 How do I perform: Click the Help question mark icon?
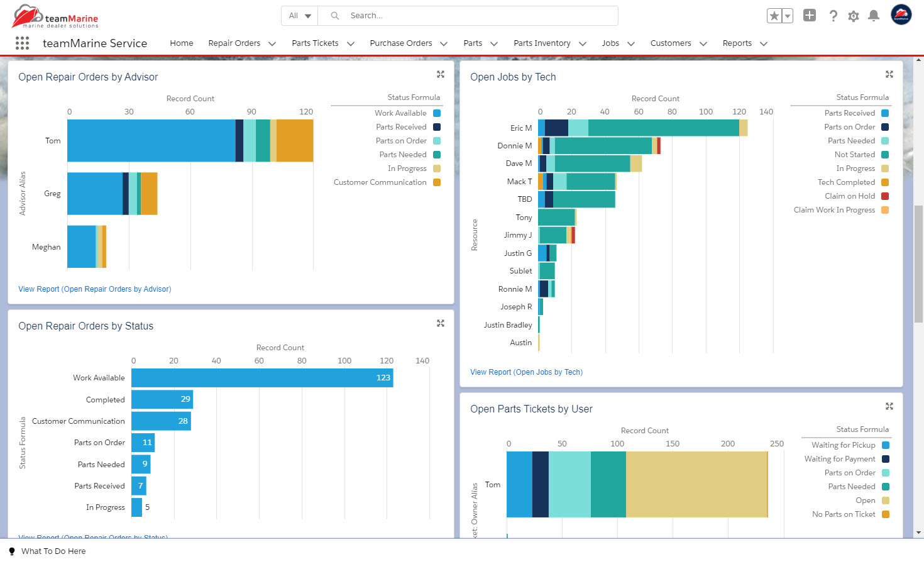pos(833,16)
